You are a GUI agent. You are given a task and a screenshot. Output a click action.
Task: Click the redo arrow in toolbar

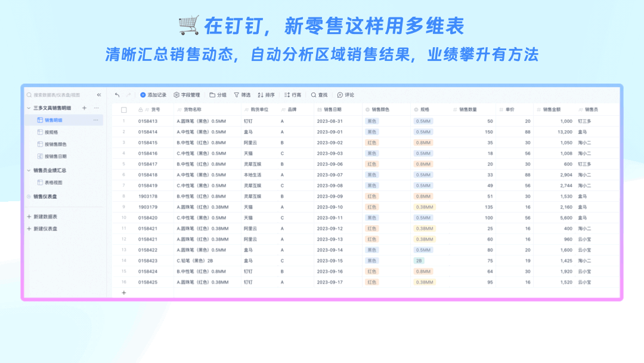[x=128, y=95]
